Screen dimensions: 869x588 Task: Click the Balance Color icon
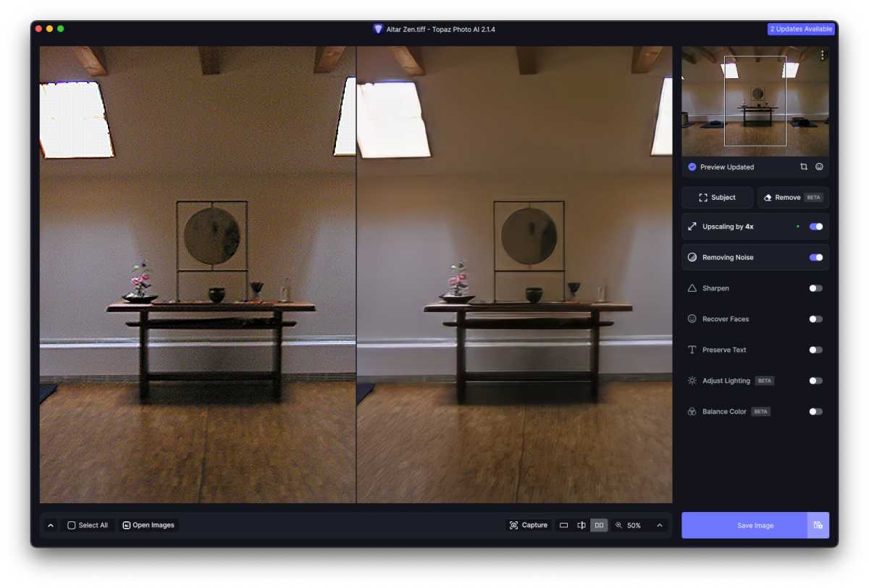pos(692,411)
